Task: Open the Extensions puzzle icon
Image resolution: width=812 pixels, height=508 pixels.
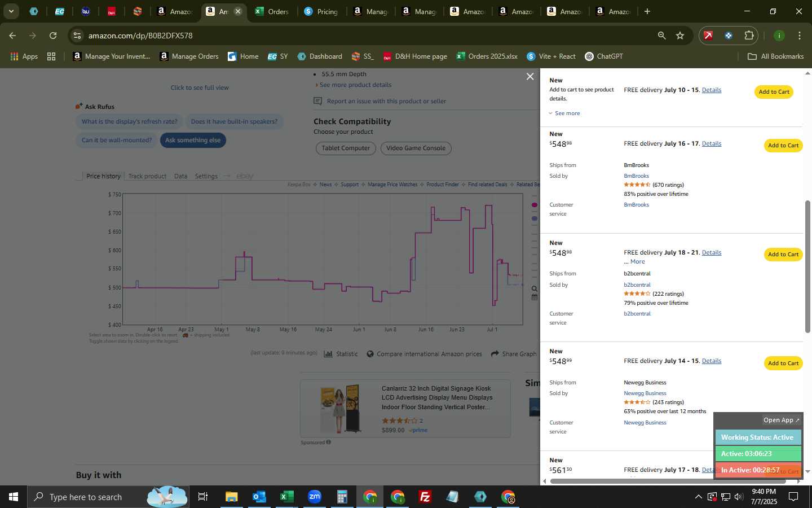Action: pos(749,36)
